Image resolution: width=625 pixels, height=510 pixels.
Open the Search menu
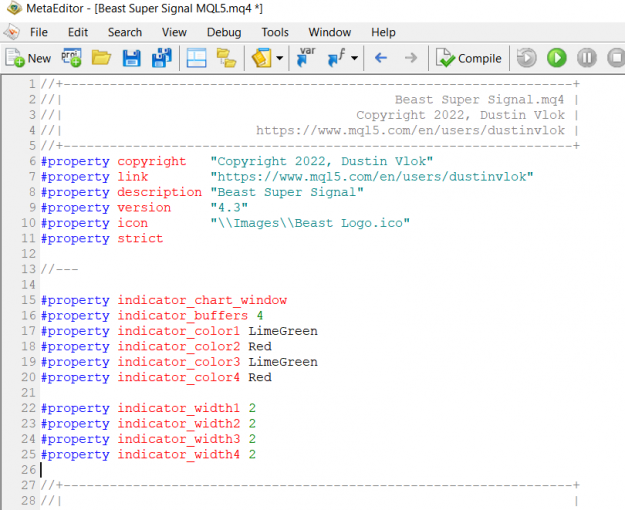pyautogui.click(x=125, y=32)
